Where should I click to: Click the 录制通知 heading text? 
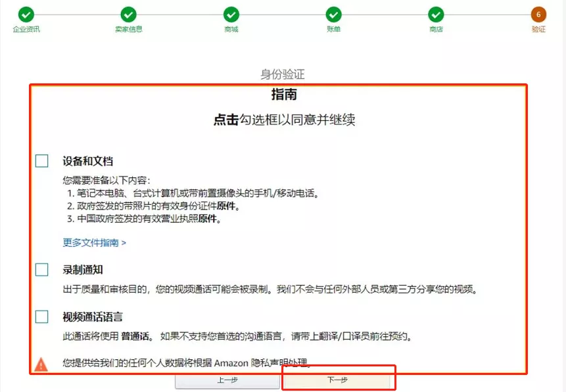(83, 270)
